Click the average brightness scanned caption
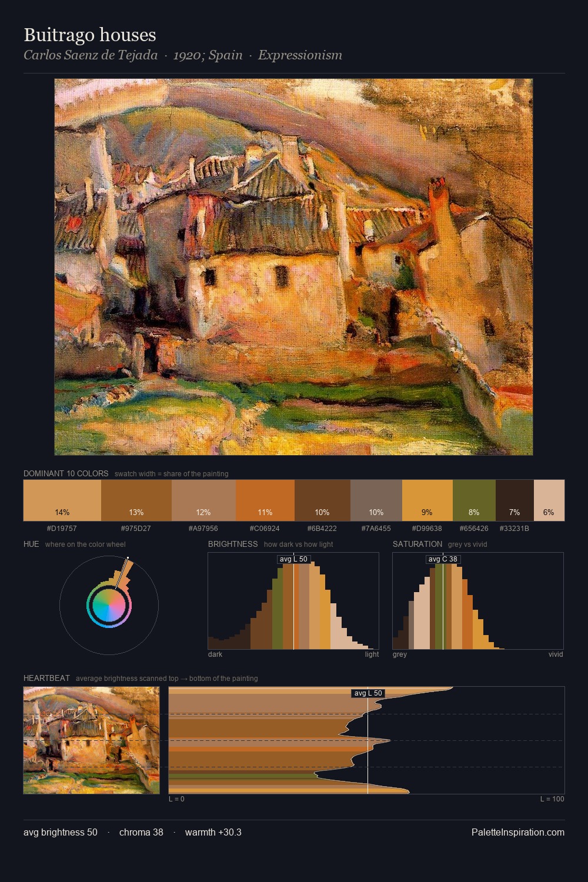 point(166,678)
